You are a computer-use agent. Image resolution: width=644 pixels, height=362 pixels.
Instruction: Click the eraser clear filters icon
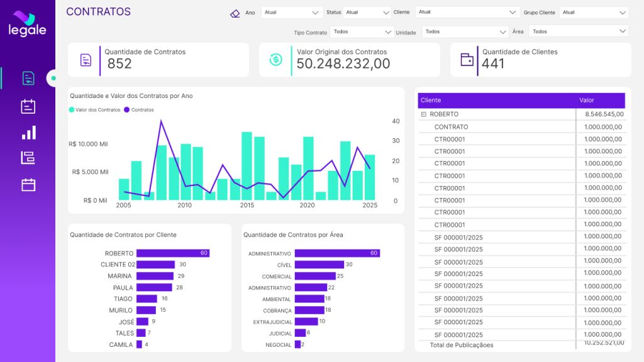point(235,13)
